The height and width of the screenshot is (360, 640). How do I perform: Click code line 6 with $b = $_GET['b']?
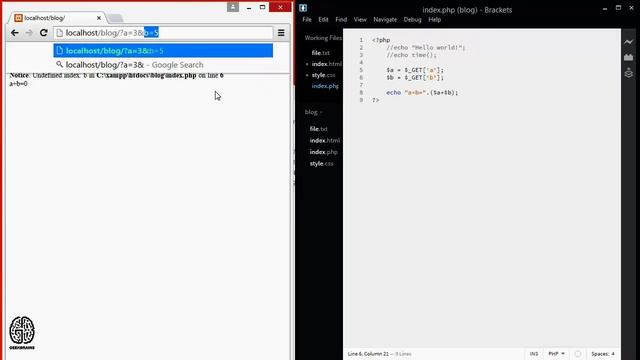point(415,78)
